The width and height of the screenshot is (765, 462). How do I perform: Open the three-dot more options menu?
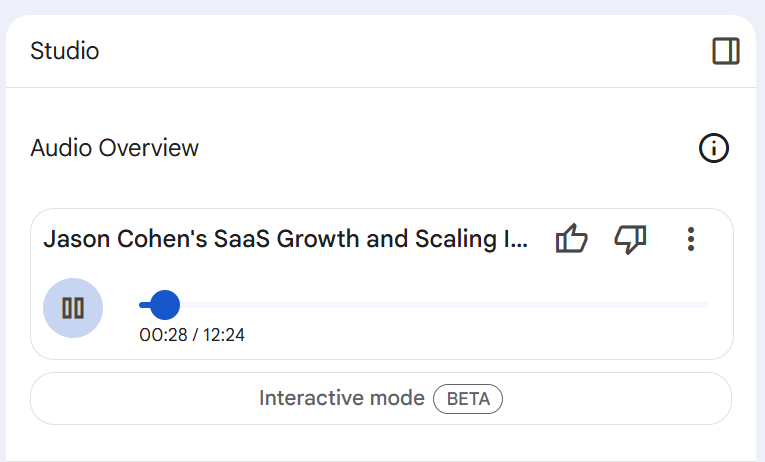point(691,239)
